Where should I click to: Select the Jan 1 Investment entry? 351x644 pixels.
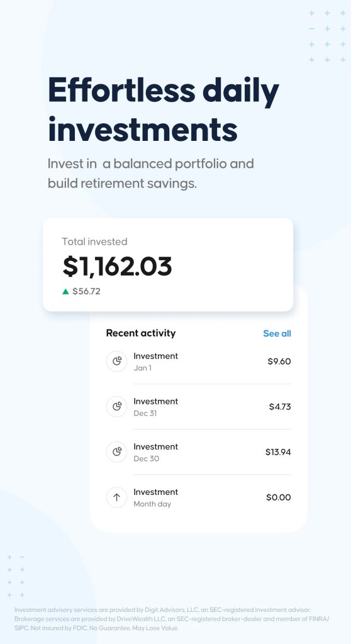(x=199, y=362)
